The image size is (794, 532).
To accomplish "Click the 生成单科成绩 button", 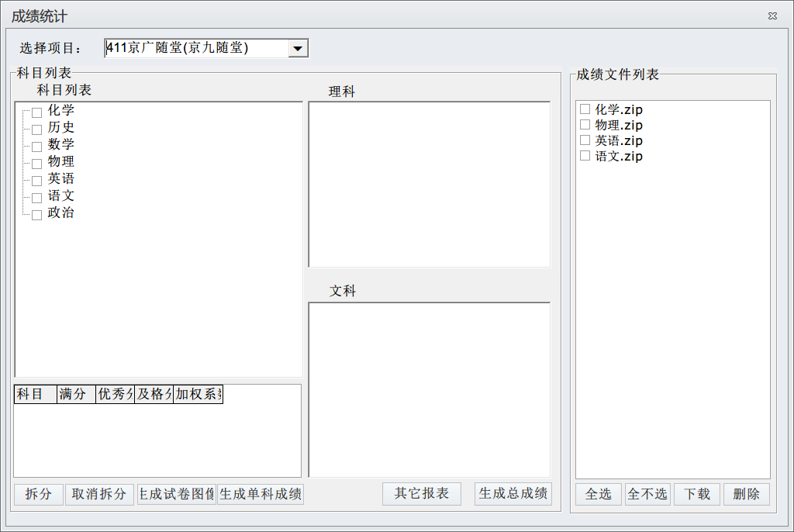I will click(x=261, y=494).
